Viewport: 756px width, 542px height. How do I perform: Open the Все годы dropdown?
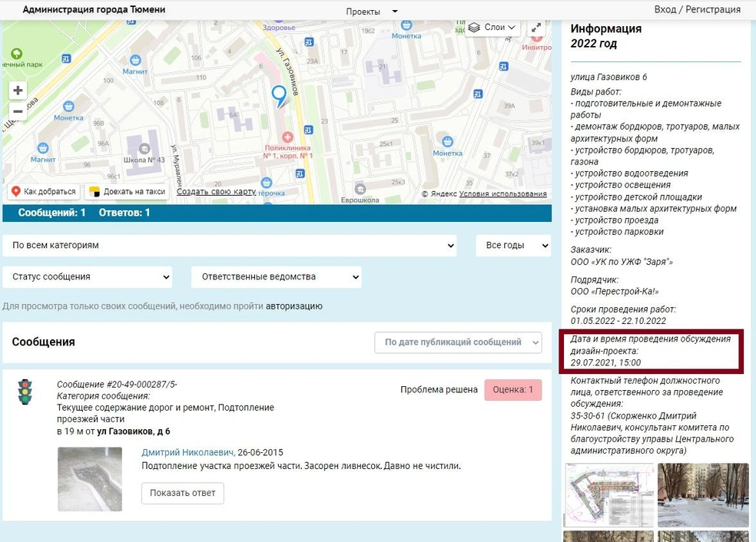point(513,245)
